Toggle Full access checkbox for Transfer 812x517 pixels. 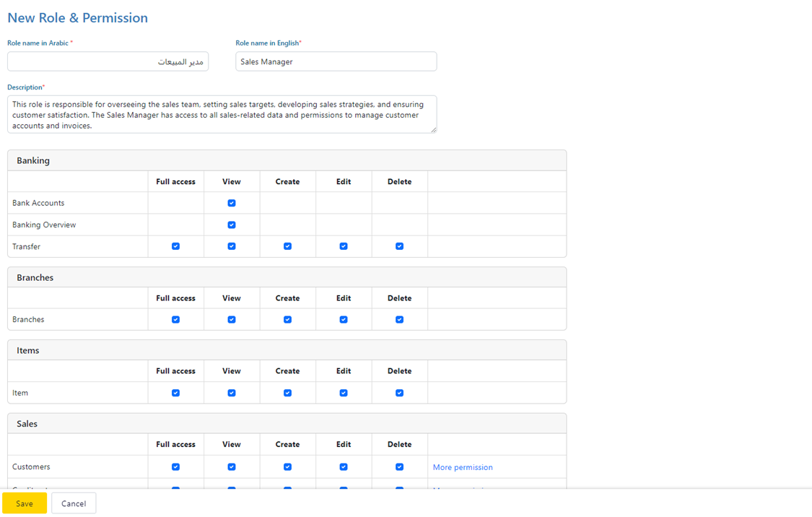point(175,246)
